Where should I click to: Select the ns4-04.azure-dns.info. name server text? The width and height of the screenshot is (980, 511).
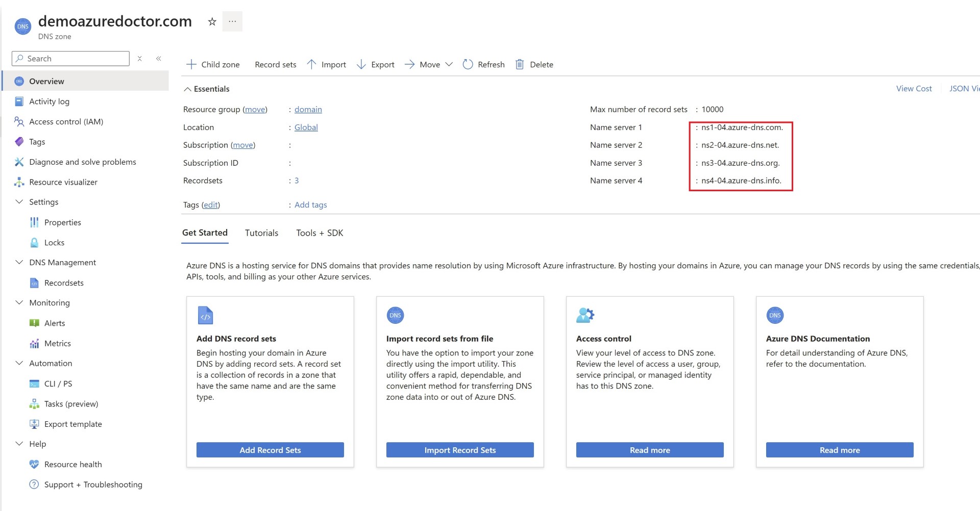741,181
